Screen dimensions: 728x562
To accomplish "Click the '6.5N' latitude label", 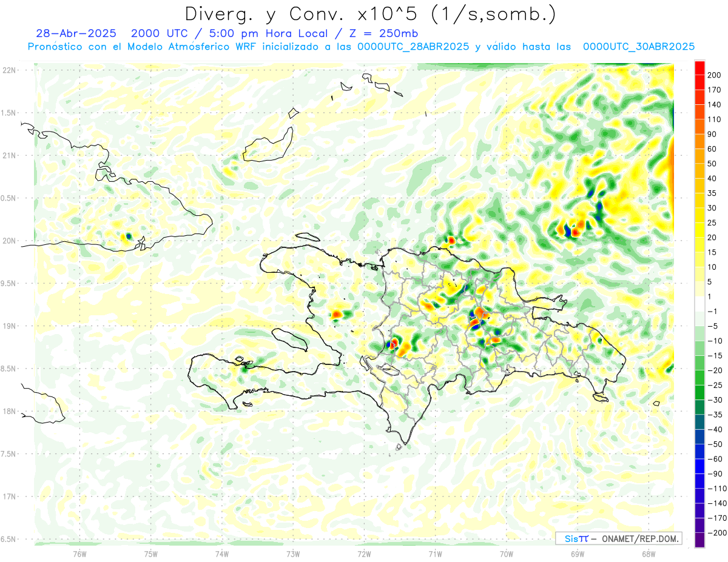I will [x=8, y=539].
